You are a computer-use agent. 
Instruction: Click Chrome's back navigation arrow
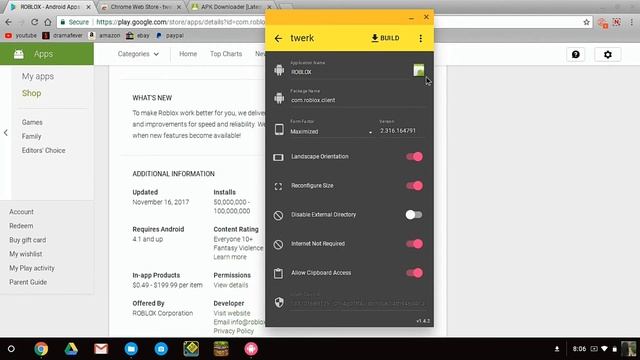pos(9,22)
